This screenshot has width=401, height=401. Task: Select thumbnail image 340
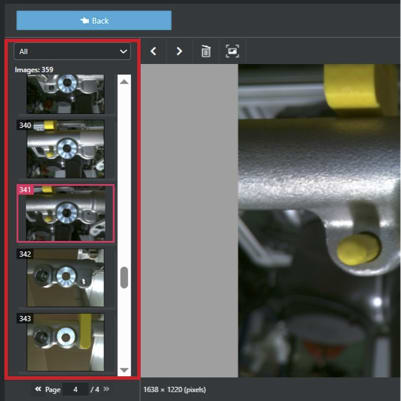coord(65,149)
